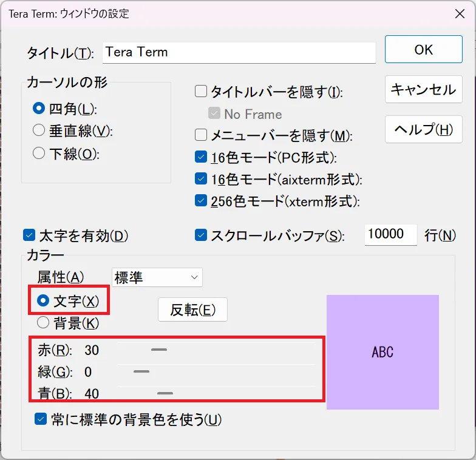This screenshot has height=460, width=476.
Task: Enable タイトルバーを隠す(I) checkbox
Action: tap(200, 91)
